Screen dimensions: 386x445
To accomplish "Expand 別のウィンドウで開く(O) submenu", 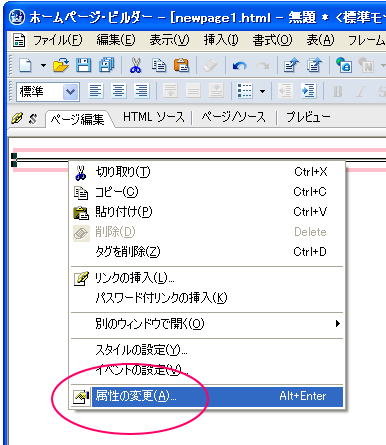I will 207,324.
